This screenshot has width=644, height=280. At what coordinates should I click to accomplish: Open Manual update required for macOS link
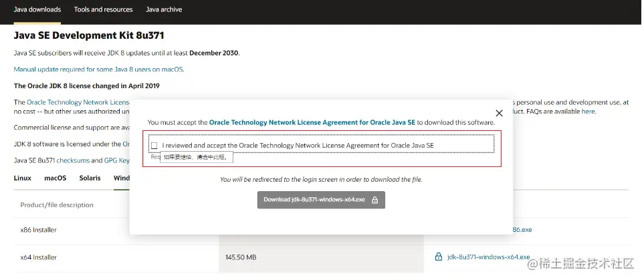tap(99, 69)
